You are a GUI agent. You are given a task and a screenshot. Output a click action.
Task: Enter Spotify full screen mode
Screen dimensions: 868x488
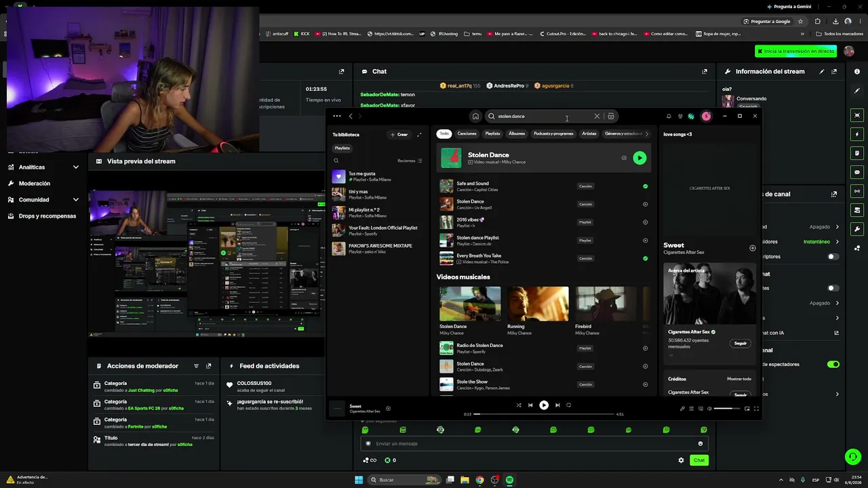coord(756,409)
